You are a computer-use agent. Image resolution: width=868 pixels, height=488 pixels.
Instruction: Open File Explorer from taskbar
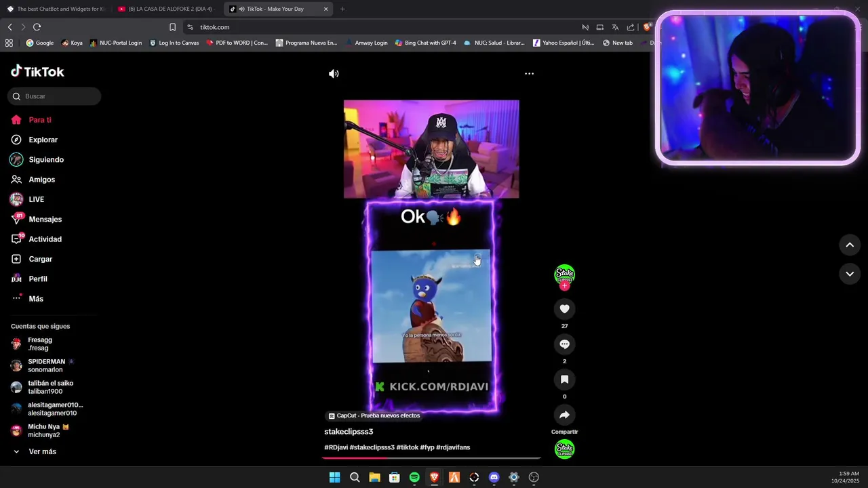(x=374, y=477)
